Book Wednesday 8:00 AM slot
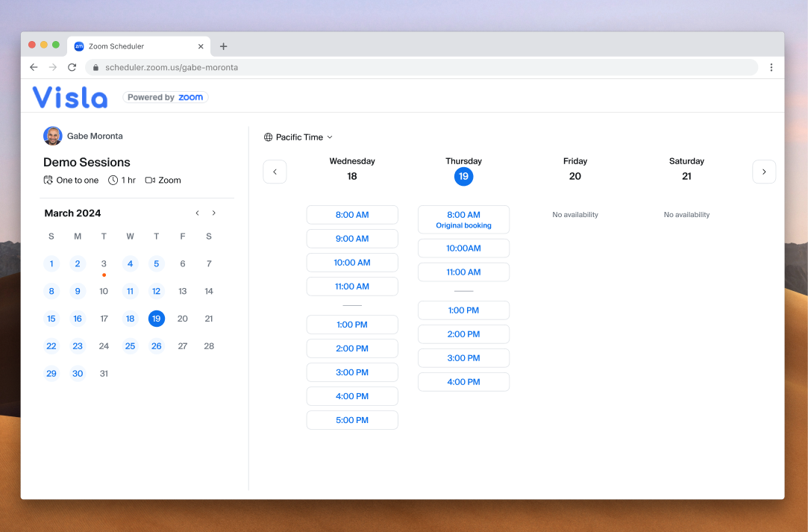Viewport: 808px width, 532px height. coord(352,215)
